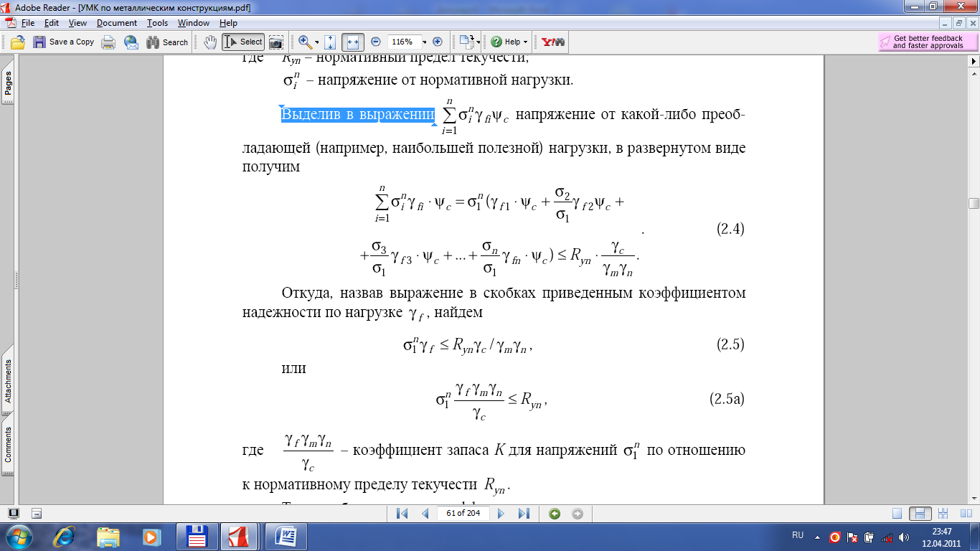Image resolution: width=980 pixels, height=551 pixels.
Task: Open the Tools menu
Action: (157, 23)
